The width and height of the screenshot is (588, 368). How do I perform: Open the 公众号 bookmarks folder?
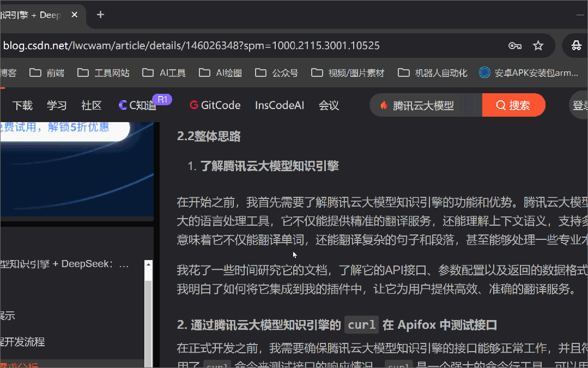click(x=276, y=73)
